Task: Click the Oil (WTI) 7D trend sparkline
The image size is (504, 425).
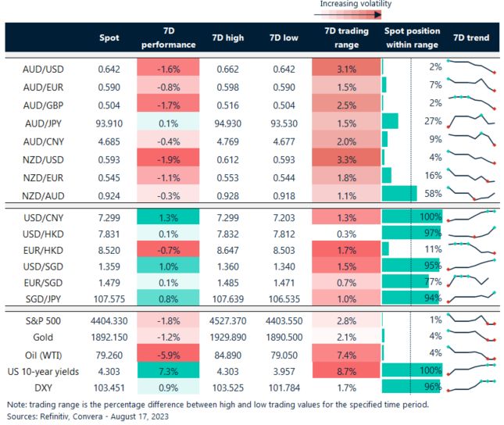Action: pyautogui.click(x=472, y=353)
